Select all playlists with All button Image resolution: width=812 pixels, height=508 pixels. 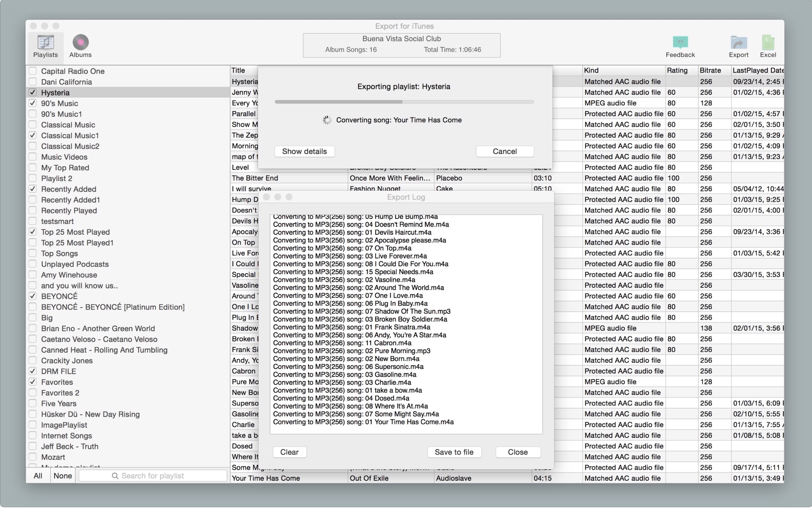[38, 476]
